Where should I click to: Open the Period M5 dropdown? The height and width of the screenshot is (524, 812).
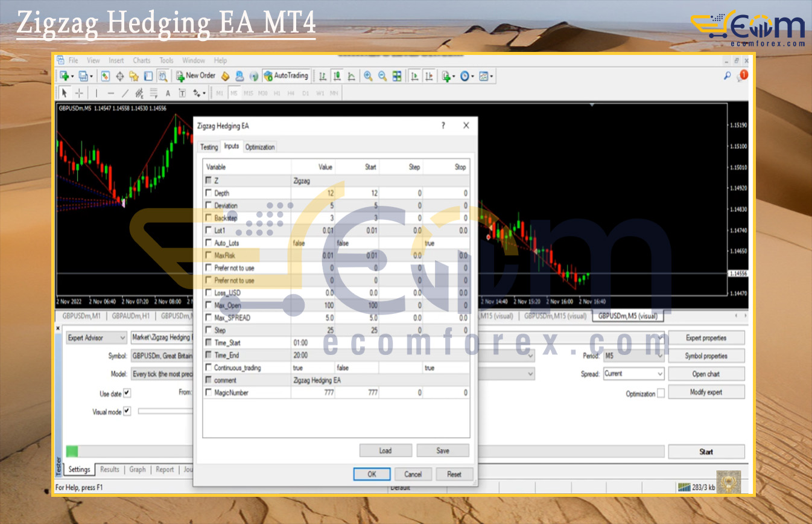633,356
